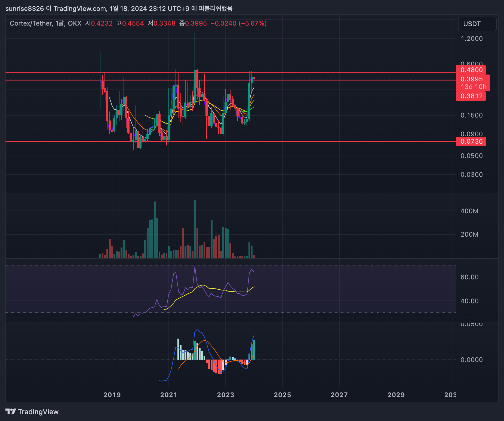Click the 2027 time axis label
Image resolution: width=504 pixels, height=421 pixels.
point(339,395)
